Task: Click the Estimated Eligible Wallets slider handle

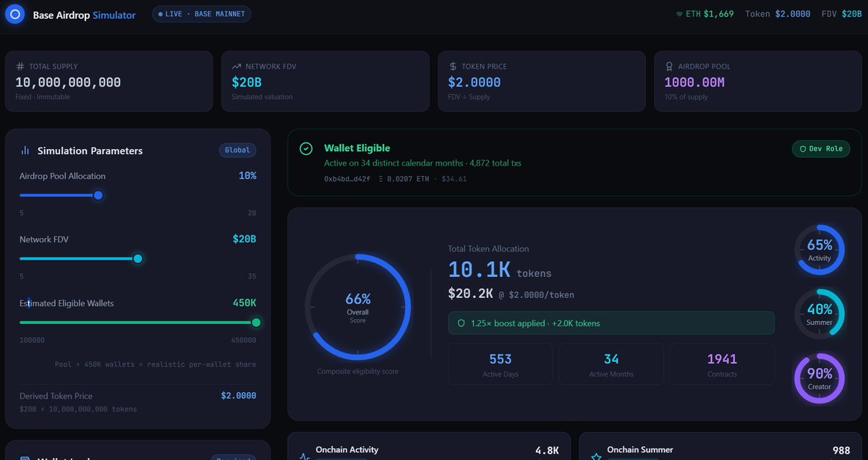Action: point(255,323)
